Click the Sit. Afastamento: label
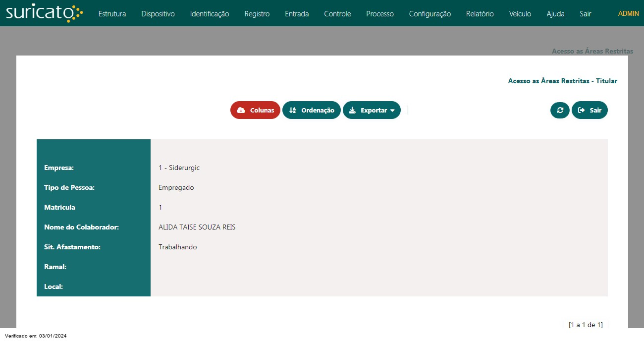This screenshot has height=343, width=644. click(x=72, y=247)
